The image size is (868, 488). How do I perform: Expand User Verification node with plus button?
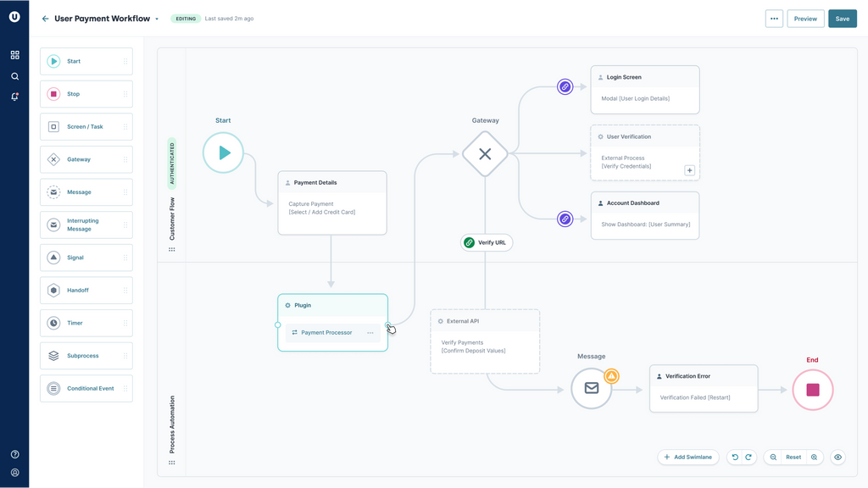click(x=690, y=170)
